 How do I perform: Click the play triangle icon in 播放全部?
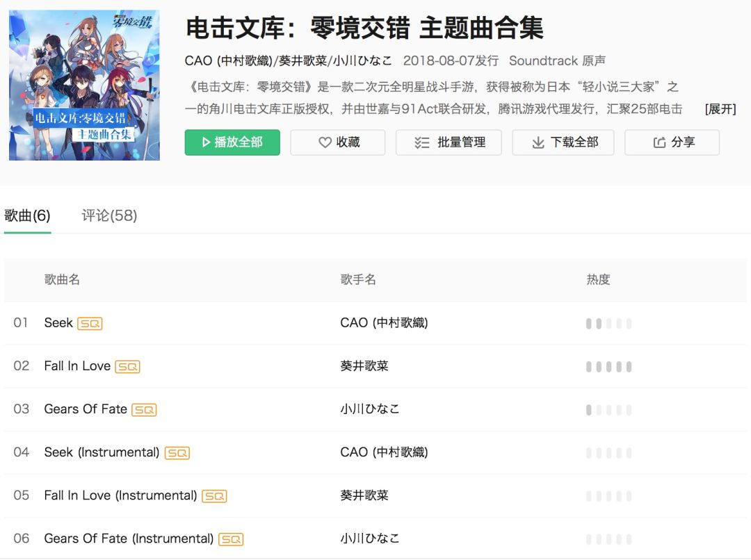click(x=206, y=142)
